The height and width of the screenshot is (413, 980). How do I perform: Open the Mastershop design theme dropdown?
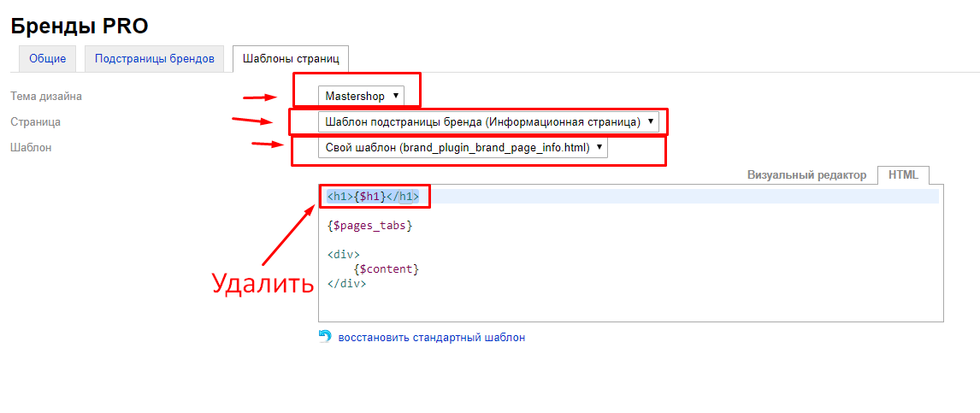pos(361,96)
